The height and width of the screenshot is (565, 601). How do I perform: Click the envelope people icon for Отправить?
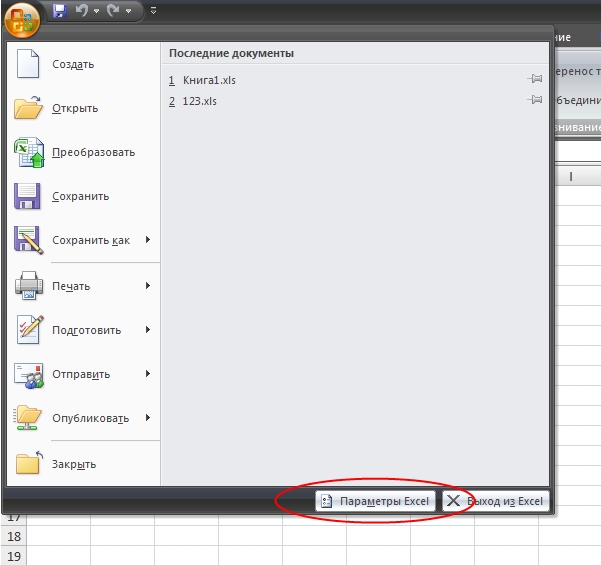click(x=29, y=376)
